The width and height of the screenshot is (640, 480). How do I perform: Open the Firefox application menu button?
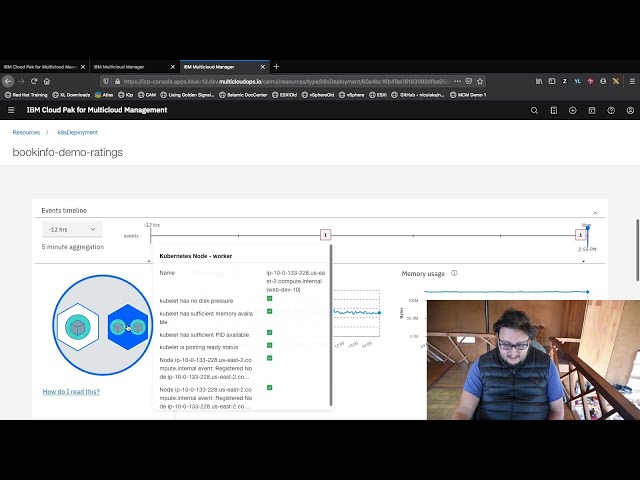point(632,81)
